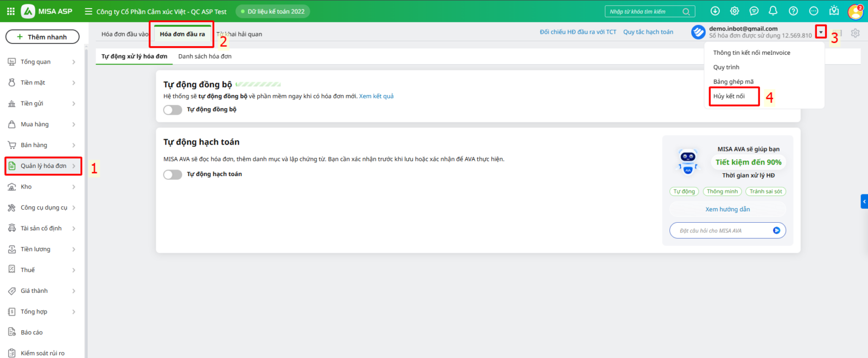
Task: Open the app launcher grid icon
Action: 11,11
